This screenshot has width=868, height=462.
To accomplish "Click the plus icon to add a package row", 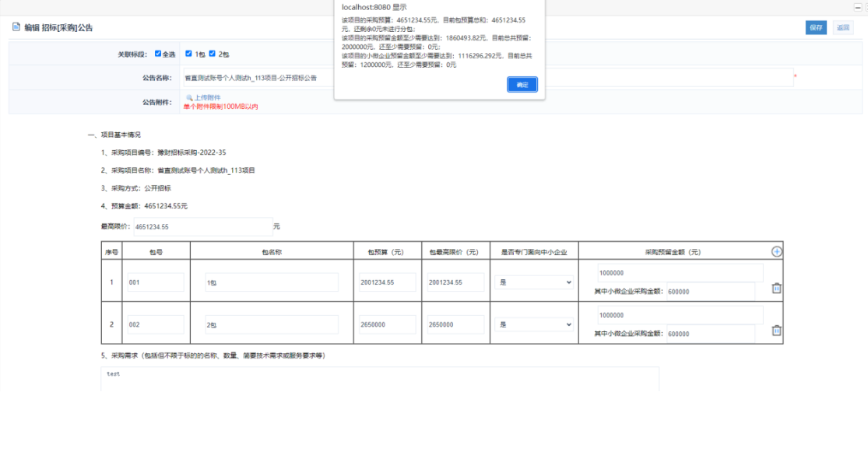I will pos(776,251).
